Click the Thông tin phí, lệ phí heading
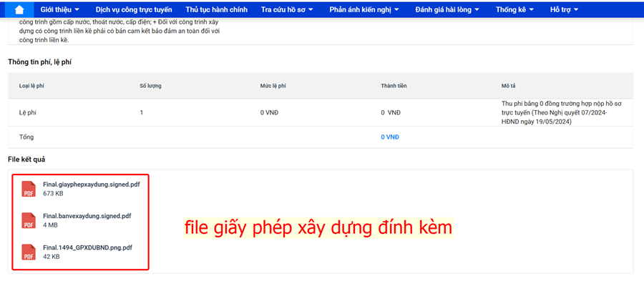 click(40, 62)
